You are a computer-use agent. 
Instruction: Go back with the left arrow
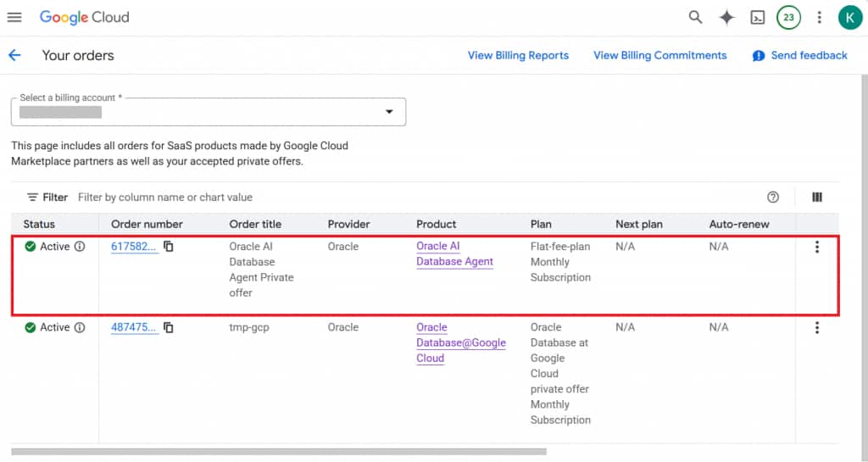pyautogui.click(x=14, y=55)
